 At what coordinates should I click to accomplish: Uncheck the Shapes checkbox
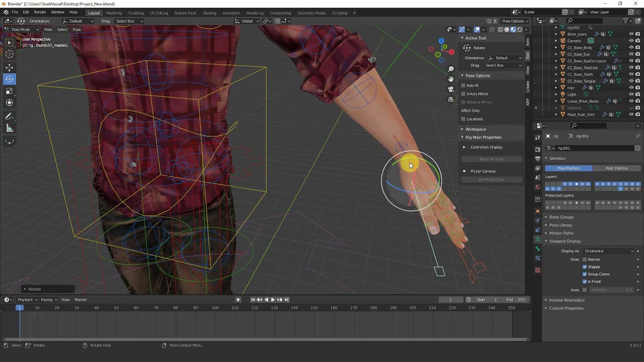585,267
